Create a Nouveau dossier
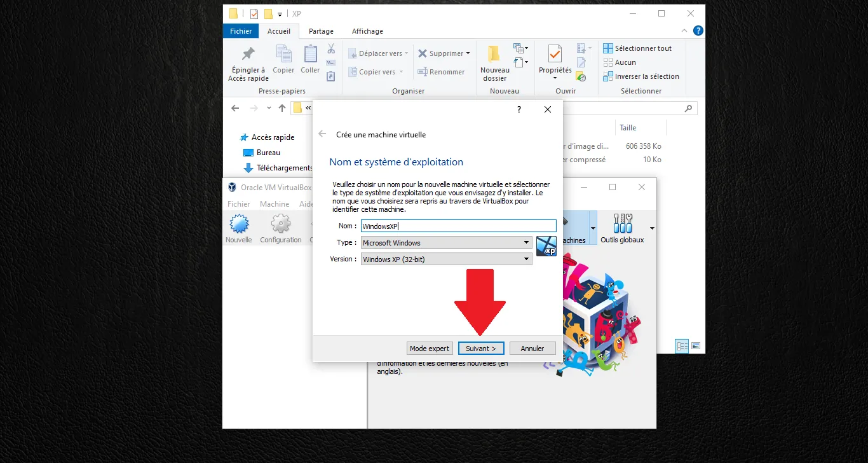 494,64
